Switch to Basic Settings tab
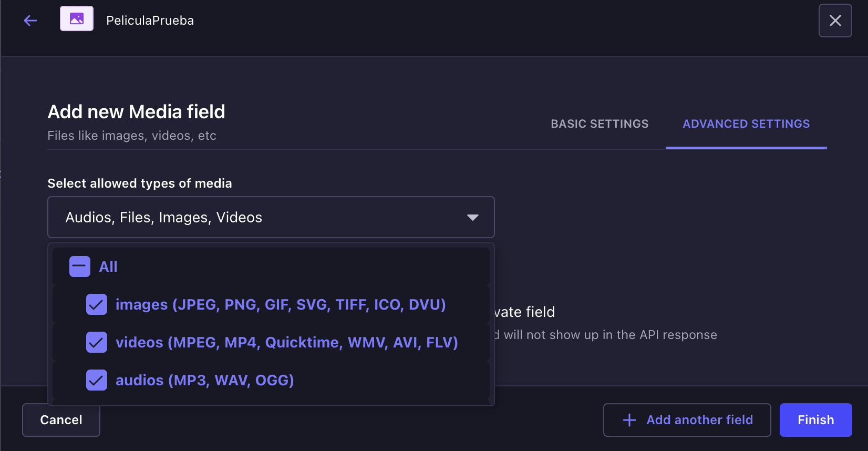 [x=600, y=124]
